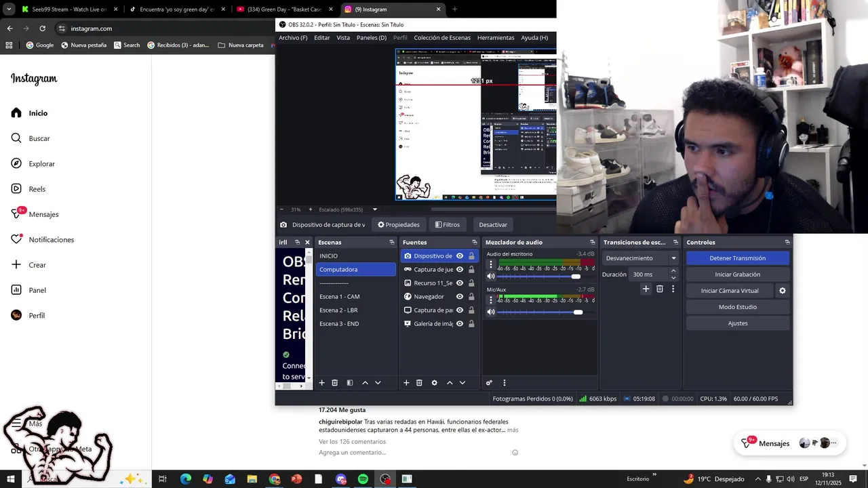Zoom in the OBS preview
Viewport: 868px width, 488px height.
click(311, 209)
